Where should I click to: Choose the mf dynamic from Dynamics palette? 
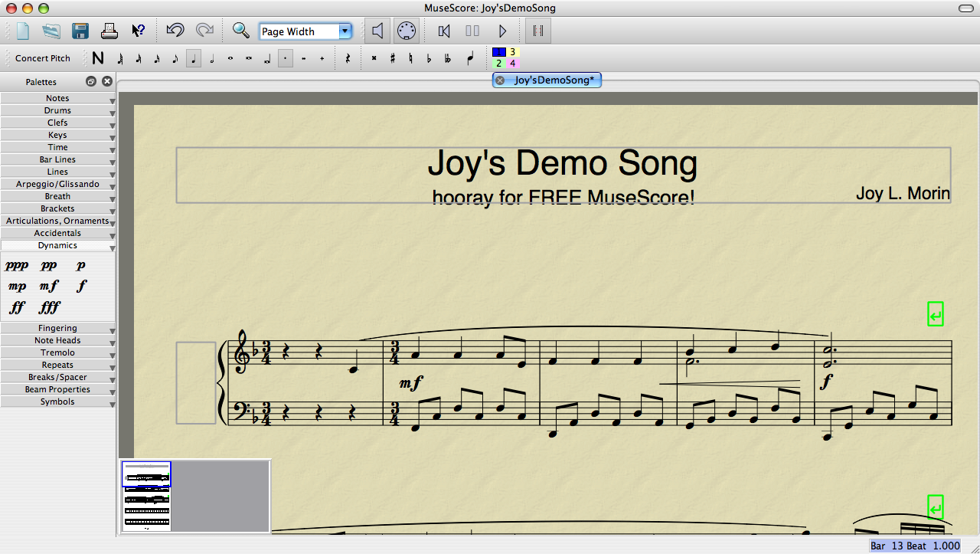pos(49,286)
